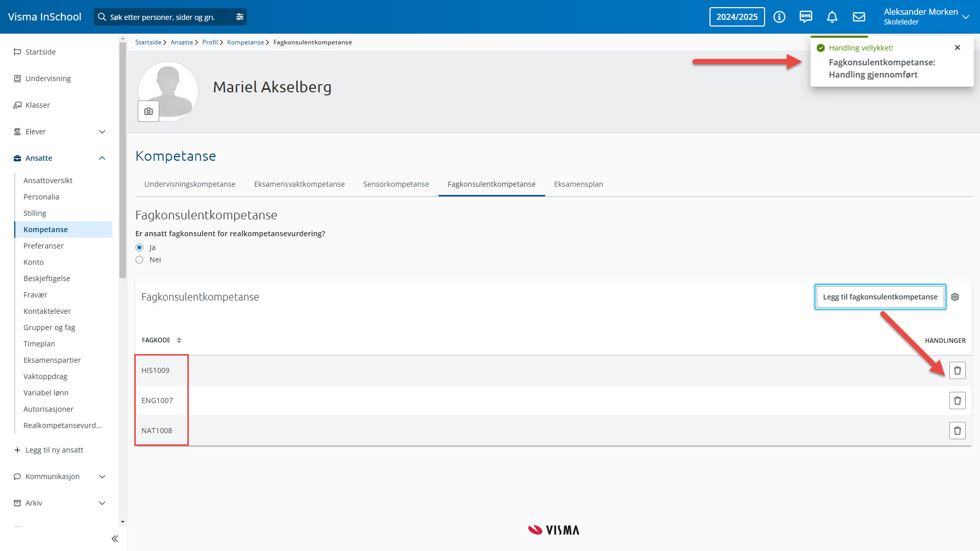Collapse the sidebar with double chevron
Image resolution: width=980 pixels, height=551 pixels.
click(115, 539)
